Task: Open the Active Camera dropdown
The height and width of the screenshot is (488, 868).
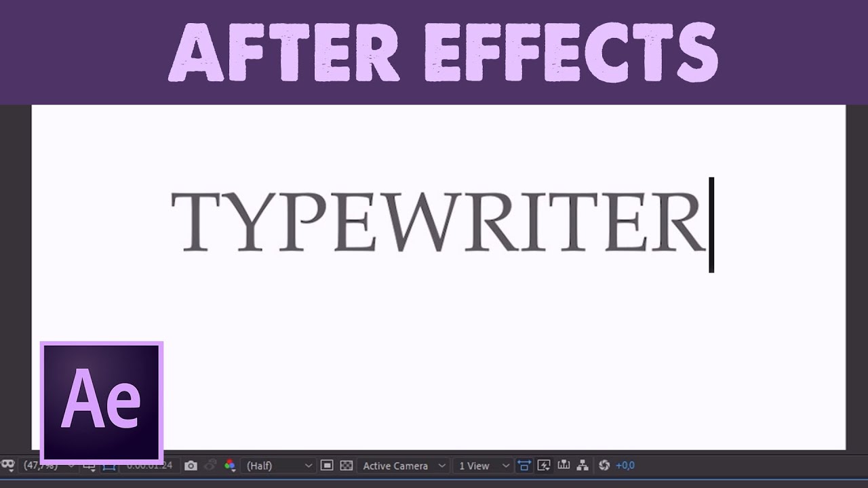Action: click(404, 466)
